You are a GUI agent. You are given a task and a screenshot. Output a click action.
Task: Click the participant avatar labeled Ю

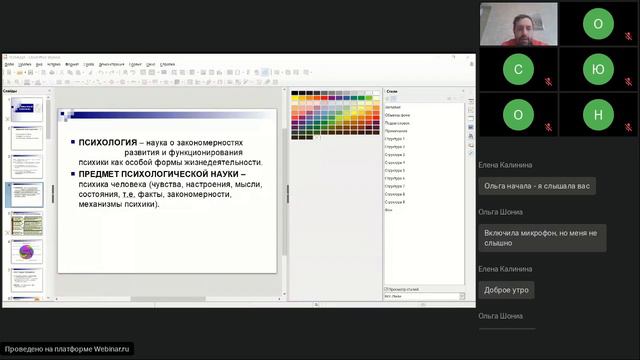598,69
